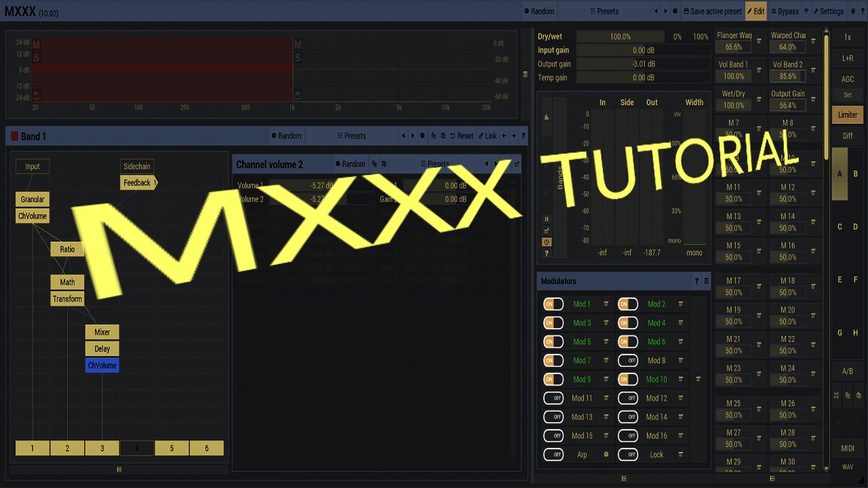Go to next main preset arrow

click(665, 11)
